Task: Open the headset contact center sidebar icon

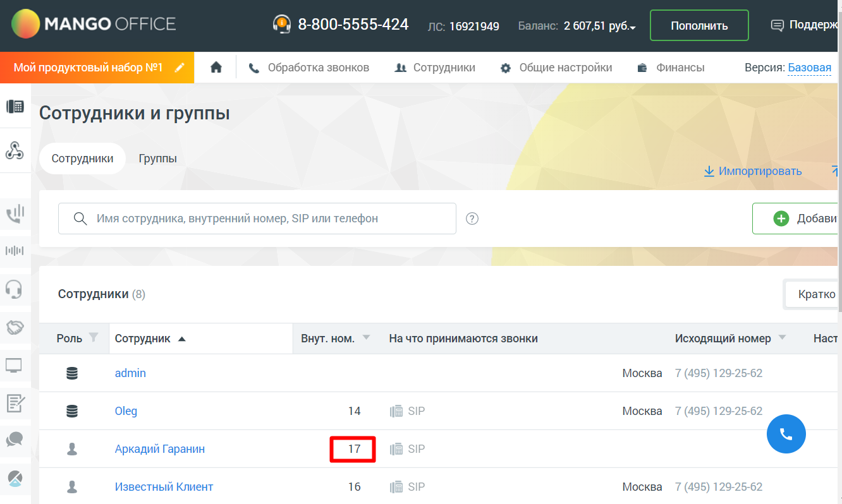Action: click(x=15, y=289)
